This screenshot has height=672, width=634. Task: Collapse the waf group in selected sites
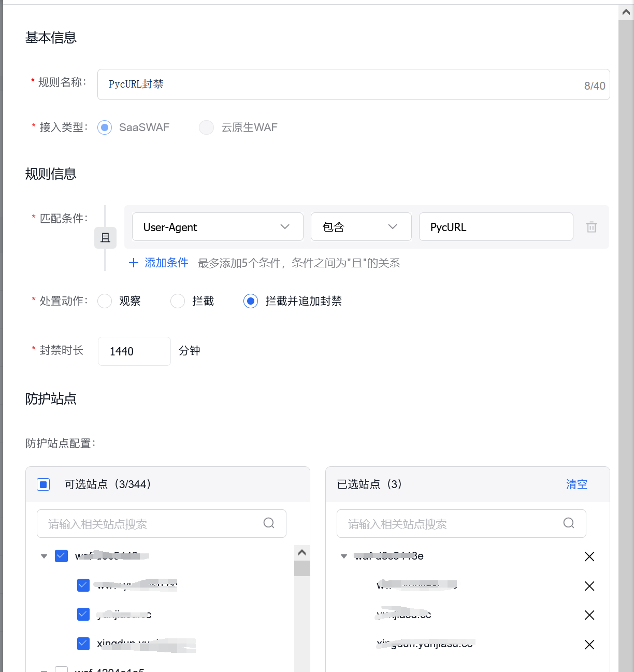coord(344,556)
